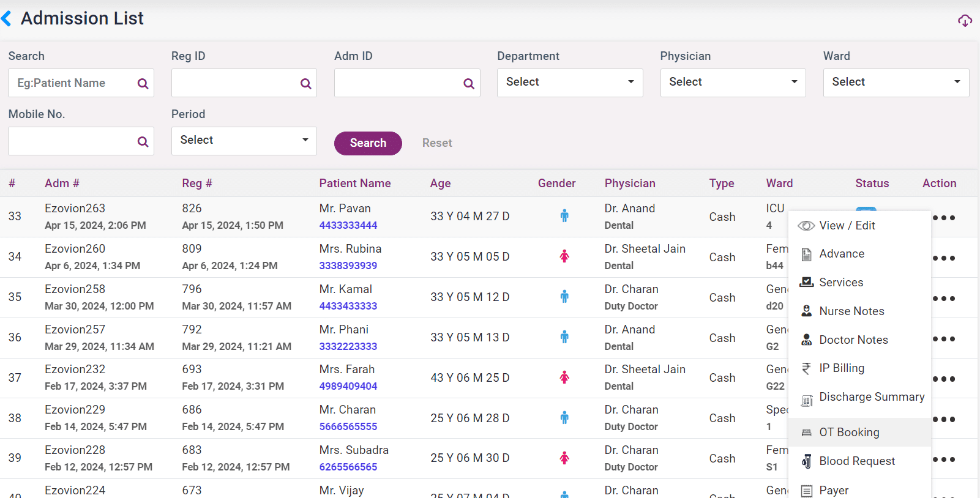The width and height of the screenshot is (980, 498).
Task: Click Mr. Kamal's phone number 4433433333
Action: click(348, 306)
